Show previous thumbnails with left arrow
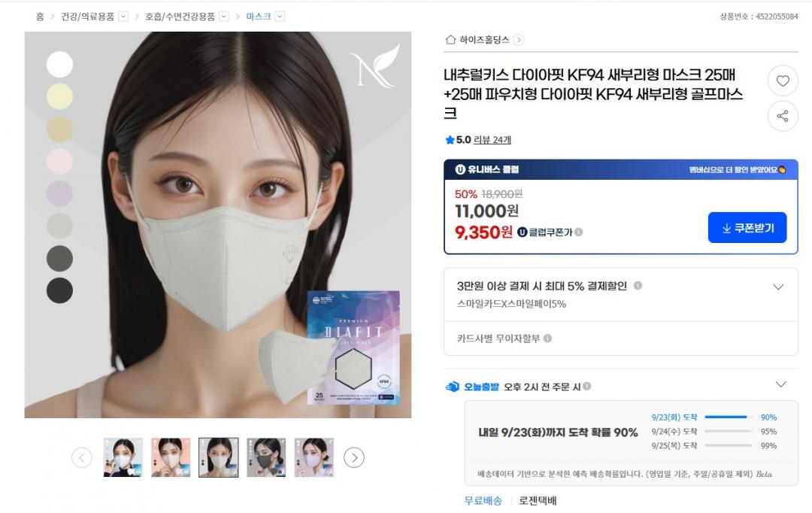 point(82,457)
